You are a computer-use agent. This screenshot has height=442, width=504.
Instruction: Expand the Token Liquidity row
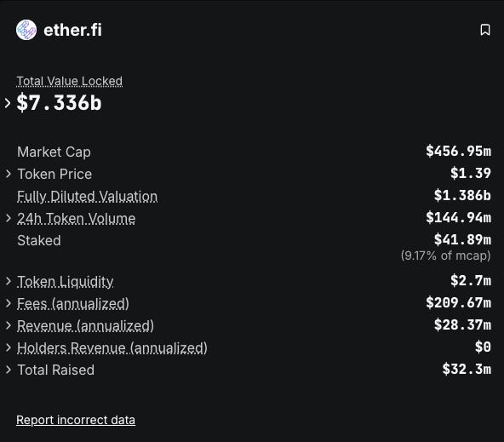point(9,281)
